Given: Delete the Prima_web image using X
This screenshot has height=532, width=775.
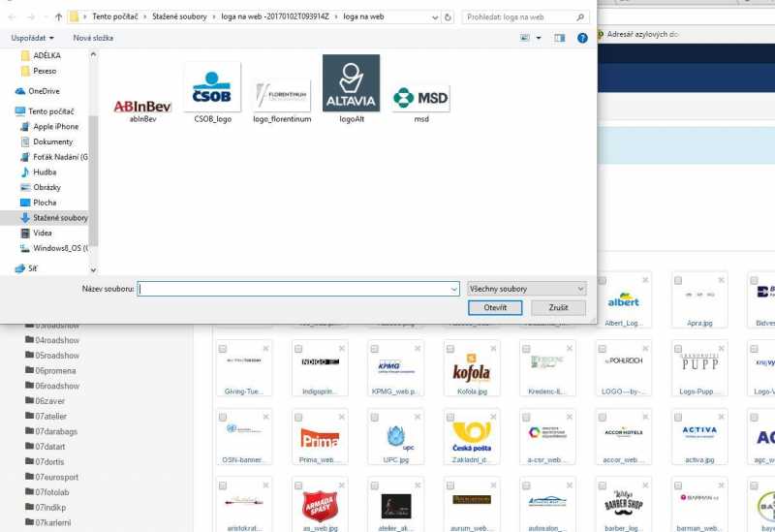Looking at the screenshot, I should pos(340,417).
